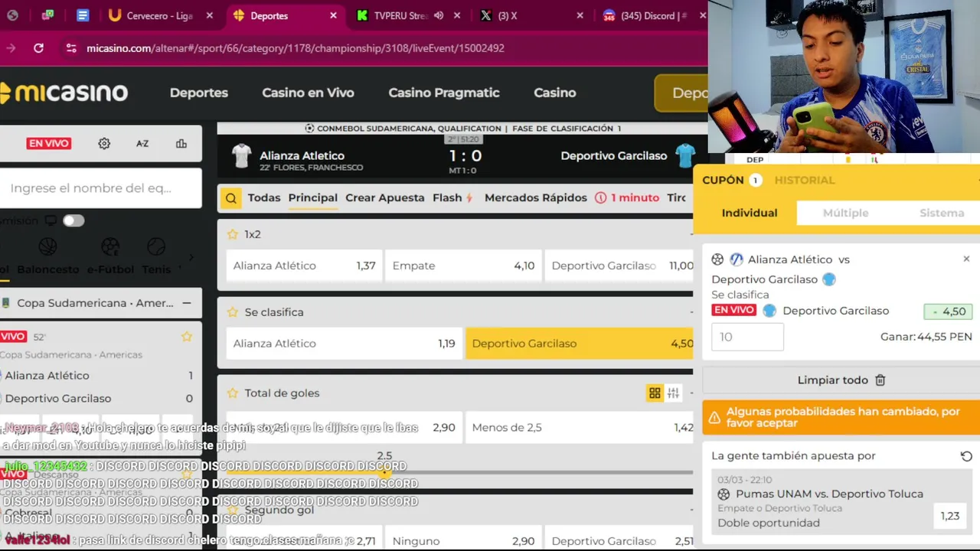Open the statistics bar chart icon
This screenshot has width=980, height=551.
pos(181,143)
